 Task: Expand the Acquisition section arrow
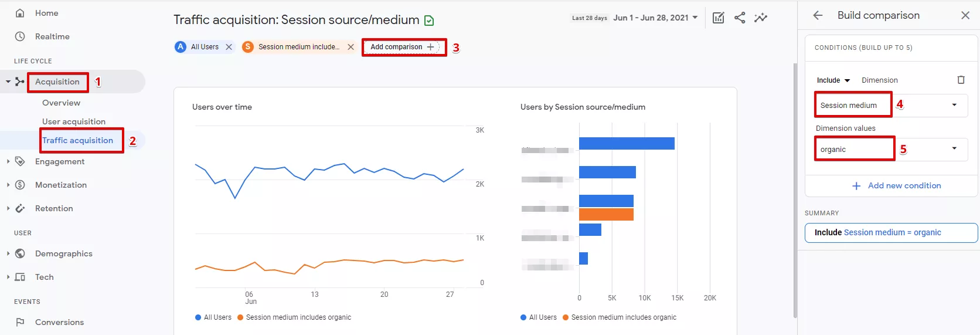tap(8, 82)
